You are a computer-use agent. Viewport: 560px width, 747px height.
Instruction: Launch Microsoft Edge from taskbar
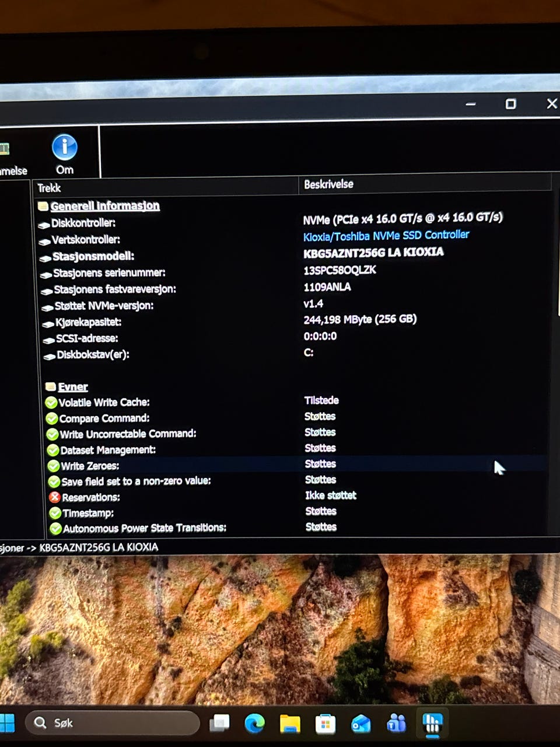[x=254, y=724]
